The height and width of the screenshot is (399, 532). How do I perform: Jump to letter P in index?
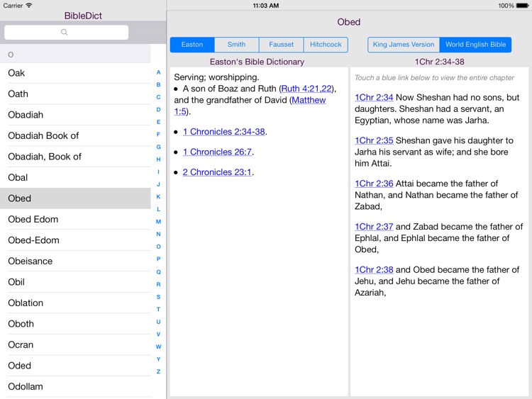pyautogui.click(x=158, y=259)
